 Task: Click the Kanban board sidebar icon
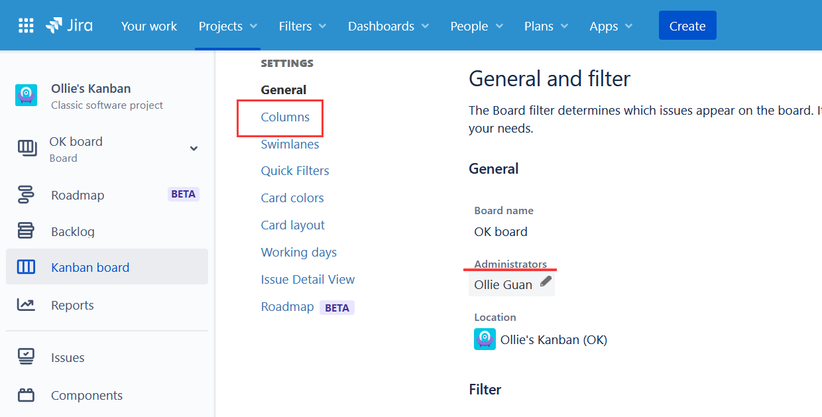[26, 267]
